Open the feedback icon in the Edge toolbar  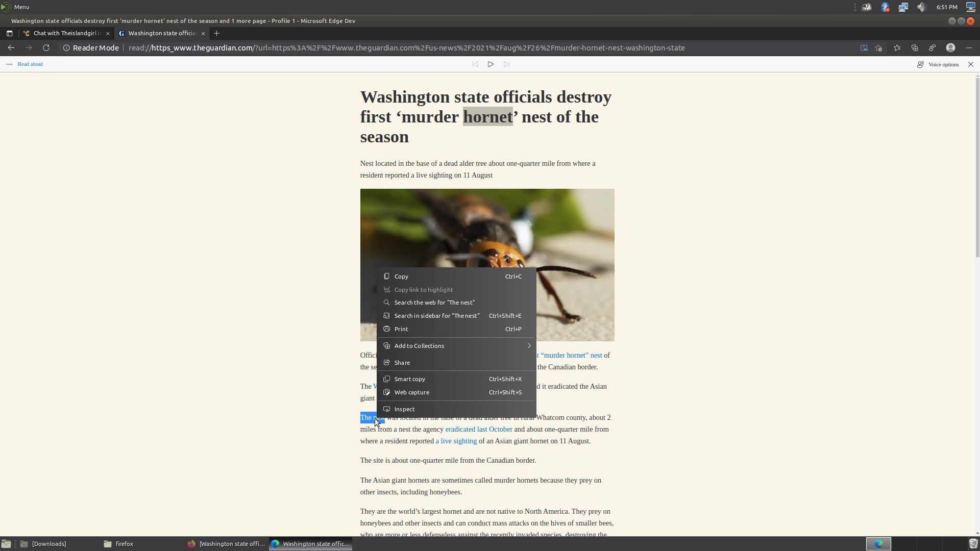[x=932, y=48]
